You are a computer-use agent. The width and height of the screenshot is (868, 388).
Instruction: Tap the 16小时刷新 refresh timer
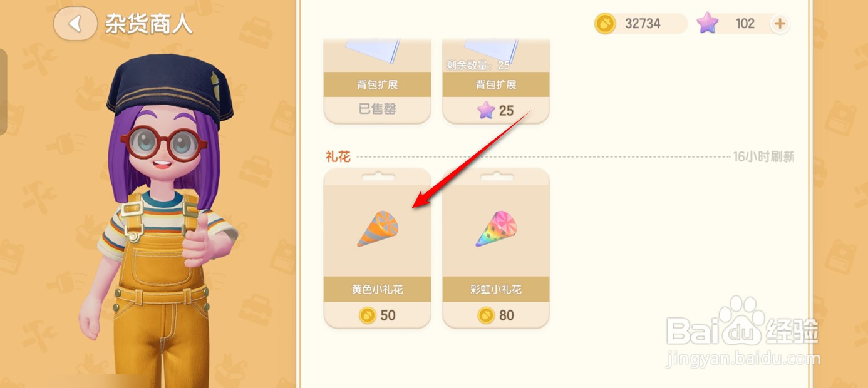(x=763, y=156)
